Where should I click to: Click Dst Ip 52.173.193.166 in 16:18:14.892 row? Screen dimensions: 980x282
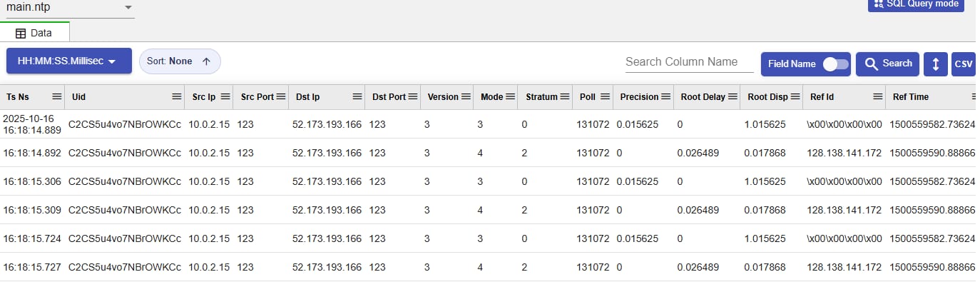[327, 153]
